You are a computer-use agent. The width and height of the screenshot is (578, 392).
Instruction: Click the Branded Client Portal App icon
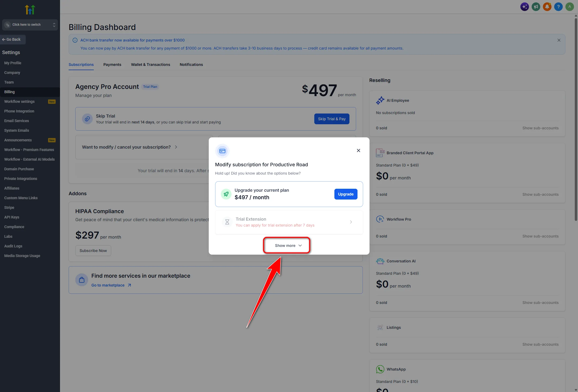(380, 153)
